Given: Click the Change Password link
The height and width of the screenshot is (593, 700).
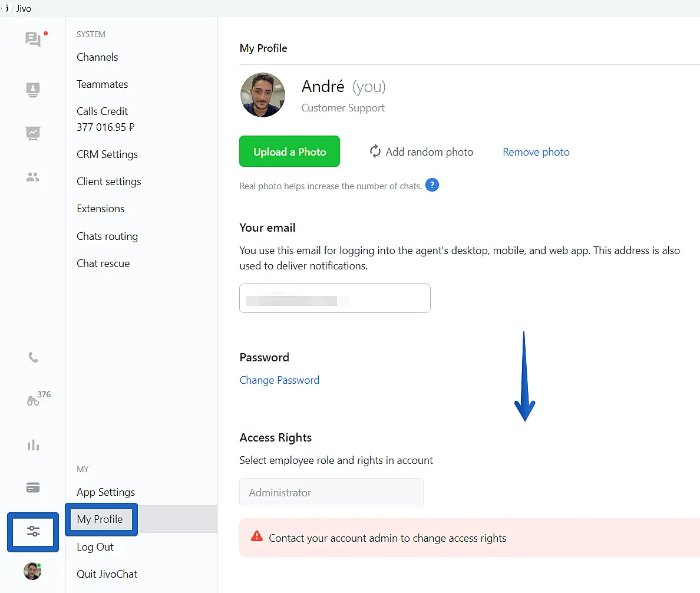Looking at the screenshot, I should [279, 380].
